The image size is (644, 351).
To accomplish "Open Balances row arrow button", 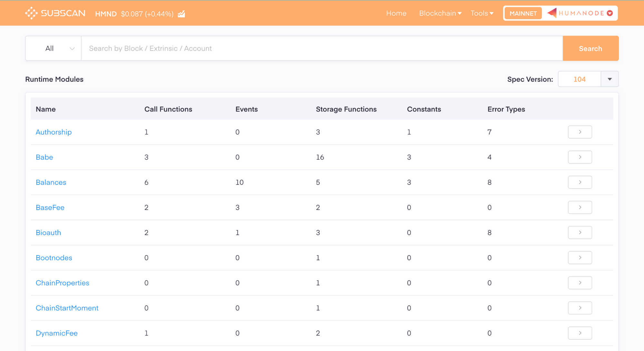I will (580, 182).
